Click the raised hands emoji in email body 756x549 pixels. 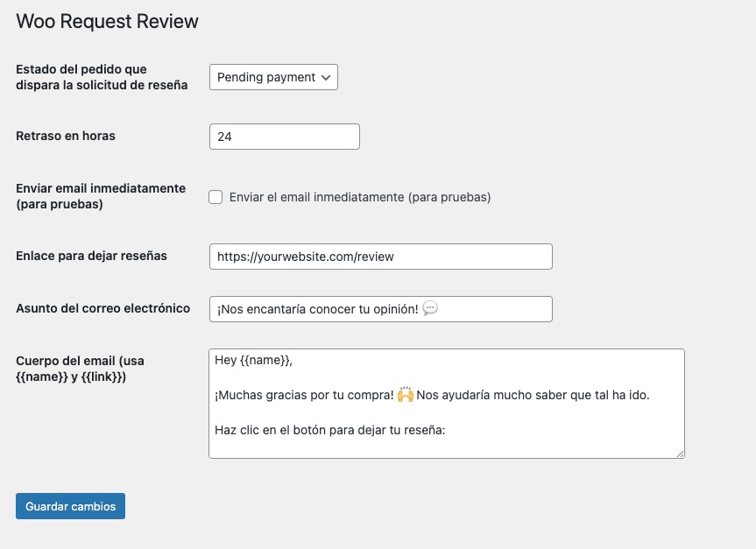tap(406, 394)
